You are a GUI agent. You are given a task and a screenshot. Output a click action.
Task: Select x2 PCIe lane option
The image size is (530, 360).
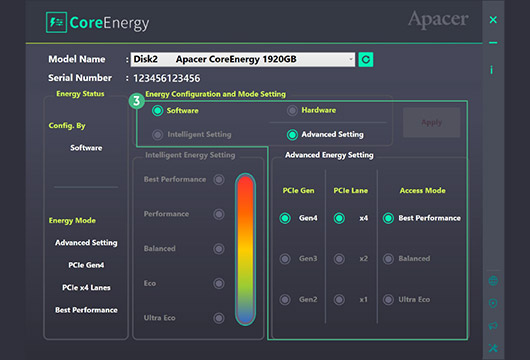(339, 259)
